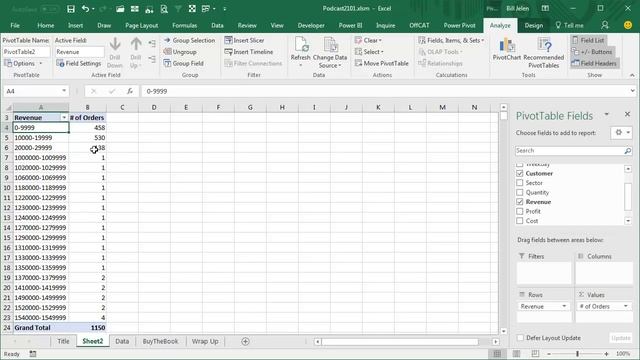Open Fields, Items, & Sets dropdown
The width and height of the screenshot is (640, 360).
click(451, 40)
